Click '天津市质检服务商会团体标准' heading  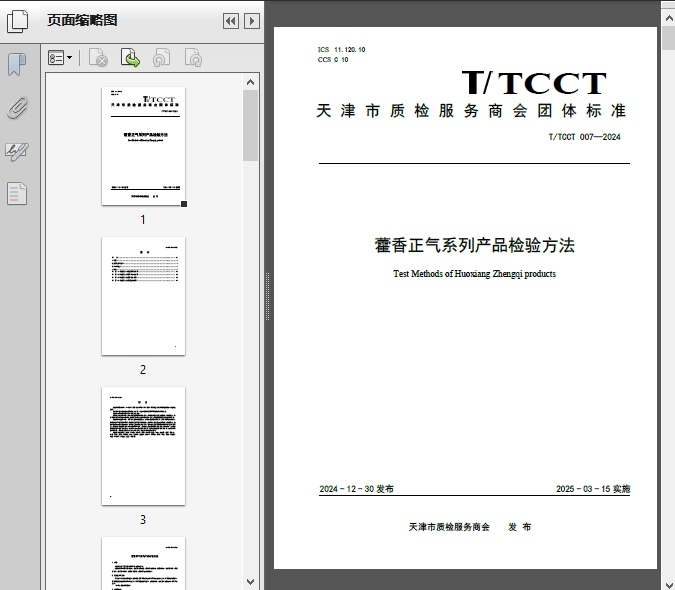point(472,111)
